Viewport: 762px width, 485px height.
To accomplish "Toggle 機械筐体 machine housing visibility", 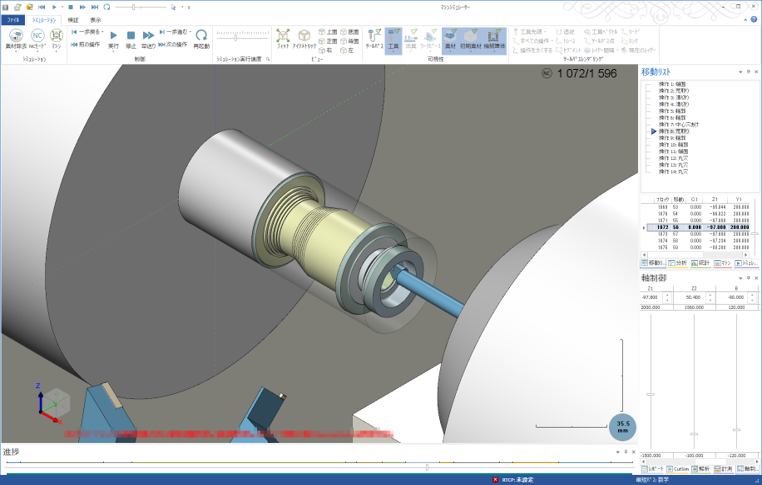I will click(494, 39).
